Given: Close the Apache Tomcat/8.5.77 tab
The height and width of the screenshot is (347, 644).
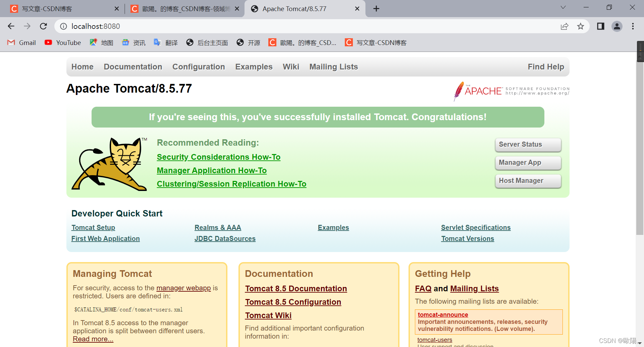Looking at the screenshot, I should tap(357, 9).
